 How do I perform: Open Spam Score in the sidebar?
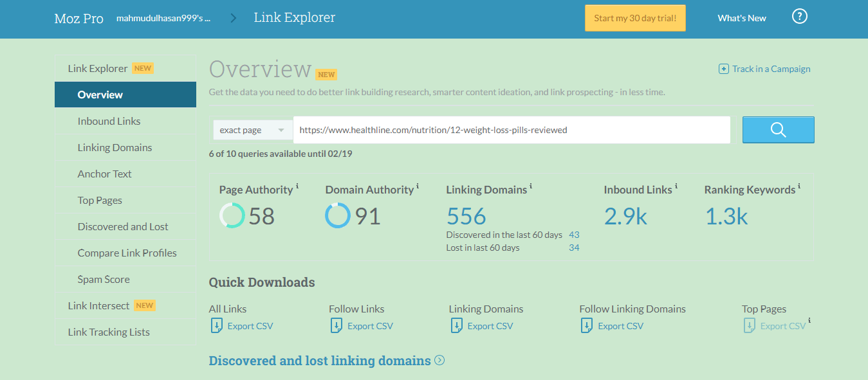pos(125,279)
